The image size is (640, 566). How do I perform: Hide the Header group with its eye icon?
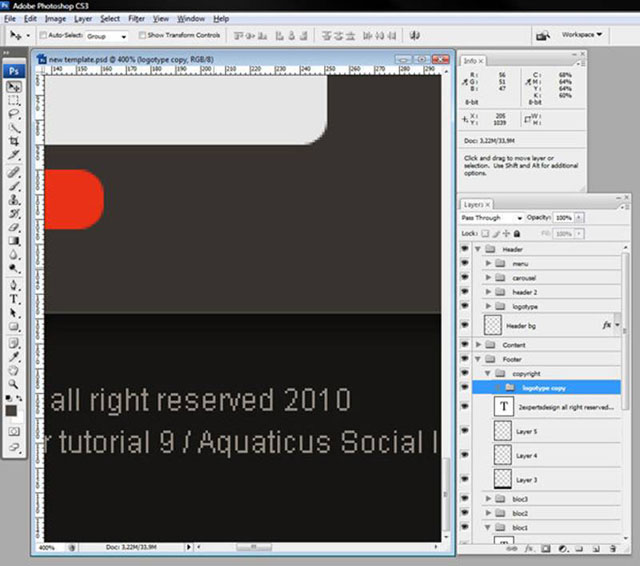(x=464, y=249)
